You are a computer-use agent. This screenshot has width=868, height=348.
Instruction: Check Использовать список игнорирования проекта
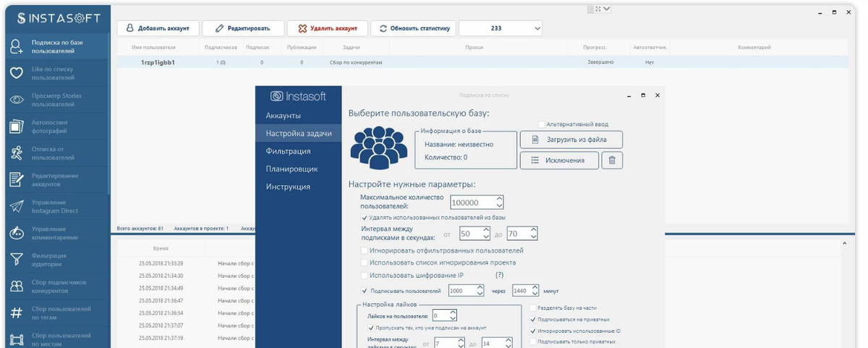(x=364, y=263)
